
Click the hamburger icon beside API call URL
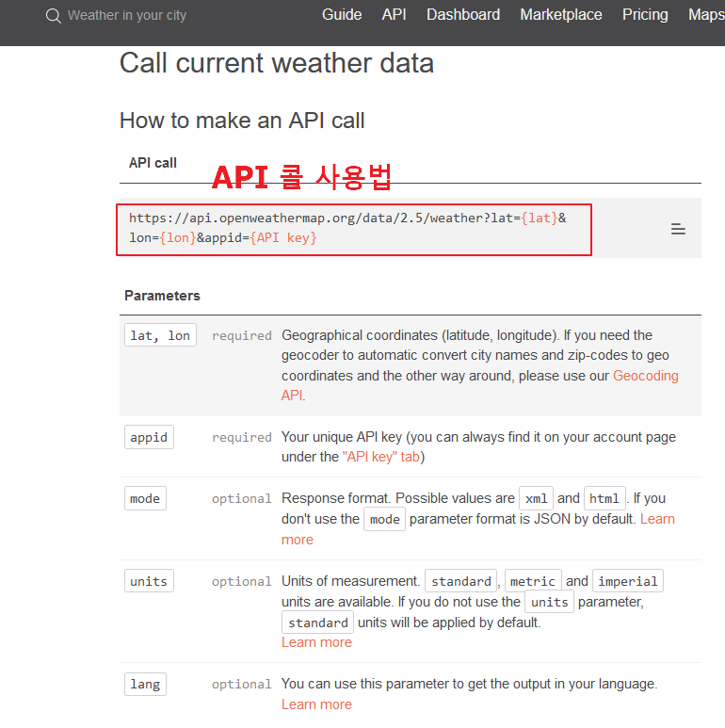[678, 229]
